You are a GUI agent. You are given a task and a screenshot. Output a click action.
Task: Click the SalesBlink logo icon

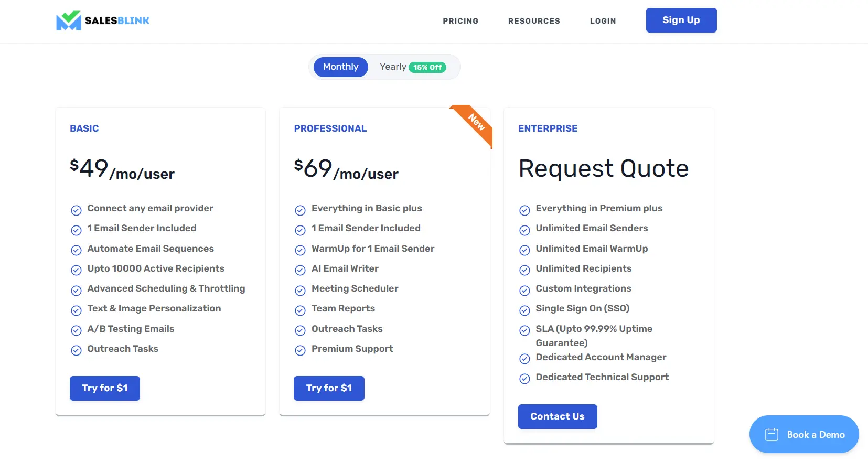tap(69, 20)
